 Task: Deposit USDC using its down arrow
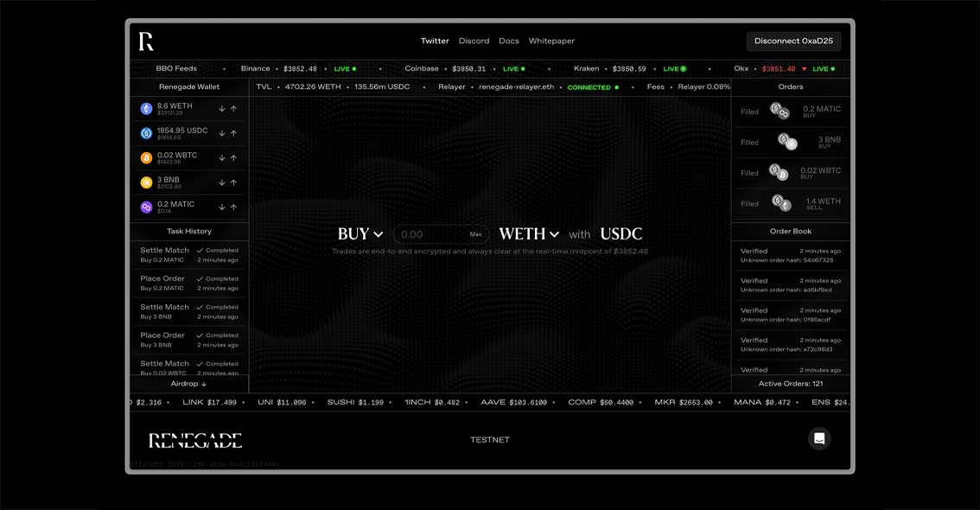[x=222, y=133]
